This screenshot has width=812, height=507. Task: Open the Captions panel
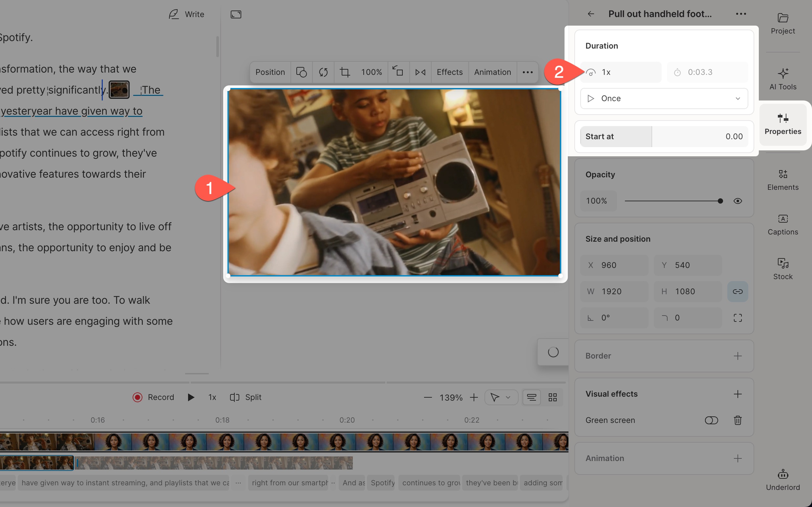coord(782,224)
